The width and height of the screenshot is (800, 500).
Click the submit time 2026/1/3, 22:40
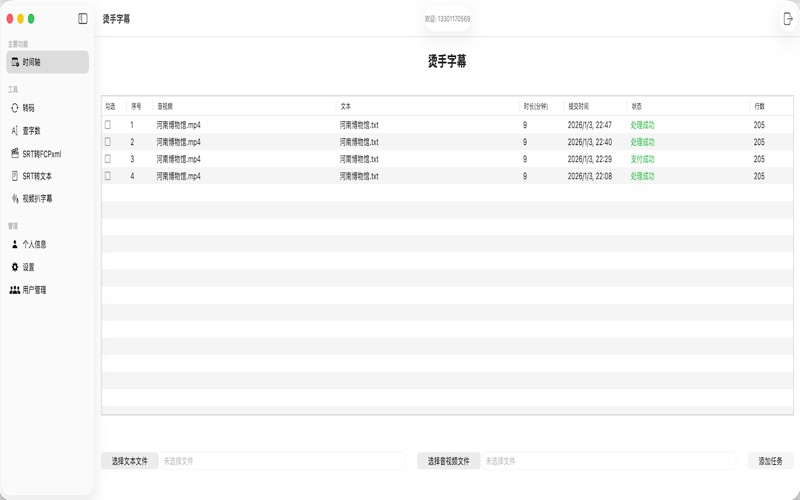pyautogui.click(x=590, y=142)
